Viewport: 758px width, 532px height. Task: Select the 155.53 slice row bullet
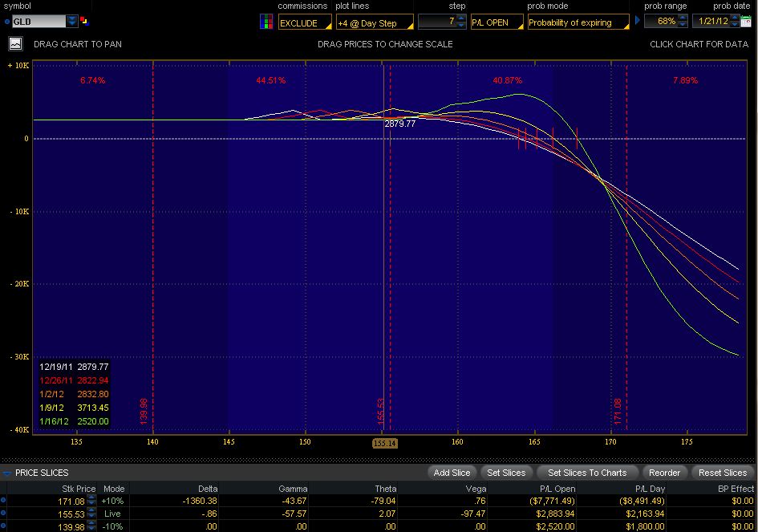[x=3, y=513]
